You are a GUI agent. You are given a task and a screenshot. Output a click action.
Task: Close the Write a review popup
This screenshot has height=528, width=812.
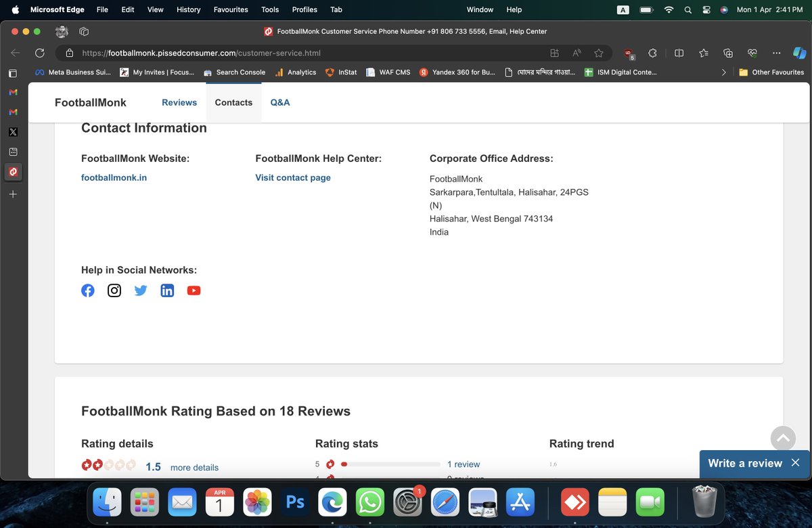pyautogui.click(x=795, y=463)
